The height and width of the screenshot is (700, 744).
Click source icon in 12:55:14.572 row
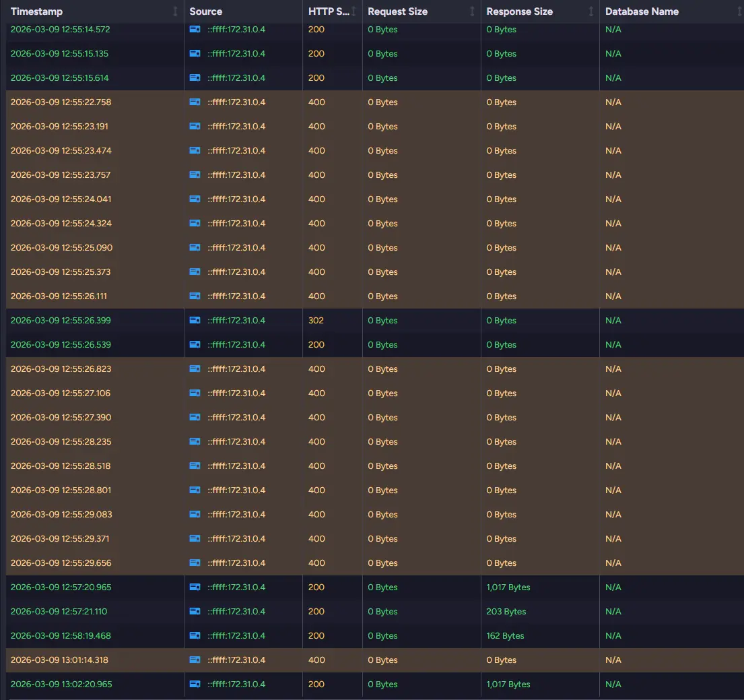pos(195,30)
